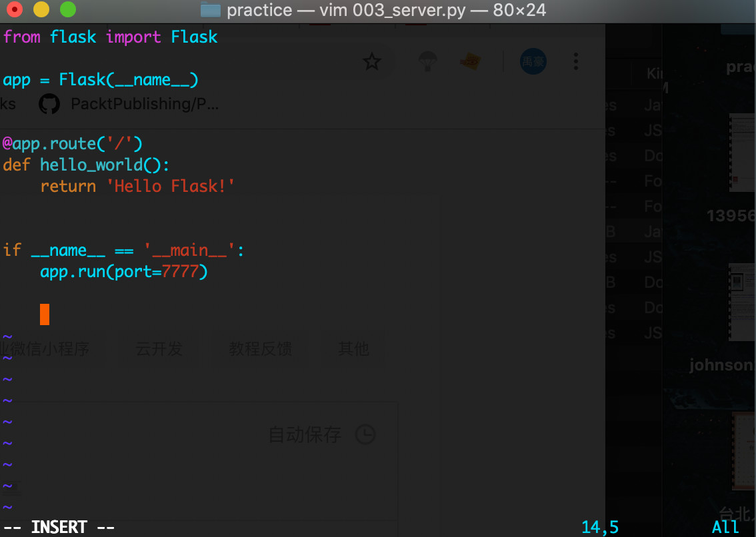Open the browser three-dot menu behind the terminal
The width and height of the screenshot is (756, 537).
[x=576, y=62]
